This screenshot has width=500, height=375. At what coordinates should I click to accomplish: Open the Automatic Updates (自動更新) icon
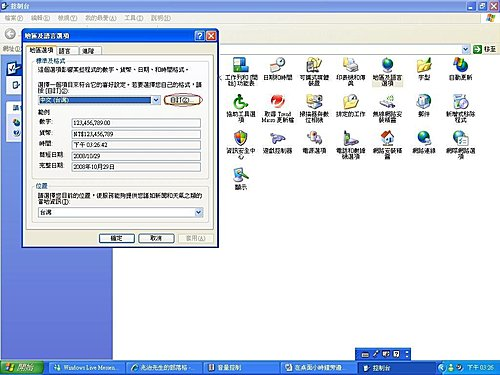[460, 69]
